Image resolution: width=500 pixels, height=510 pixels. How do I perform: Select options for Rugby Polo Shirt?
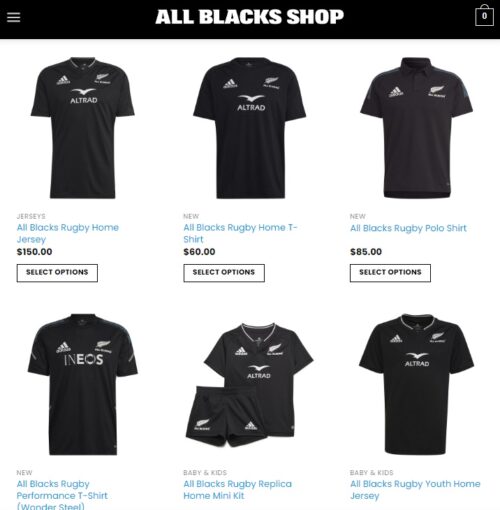click(390, 273)
